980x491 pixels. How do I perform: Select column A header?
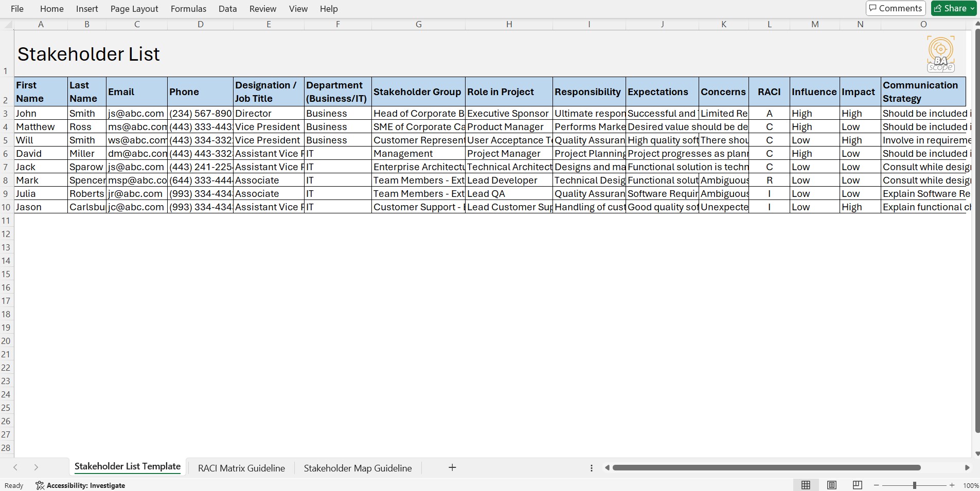tap(41, 24)
